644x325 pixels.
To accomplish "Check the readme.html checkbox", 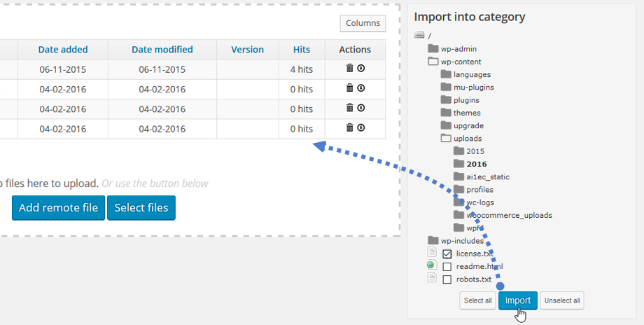I will coord(447,267).
